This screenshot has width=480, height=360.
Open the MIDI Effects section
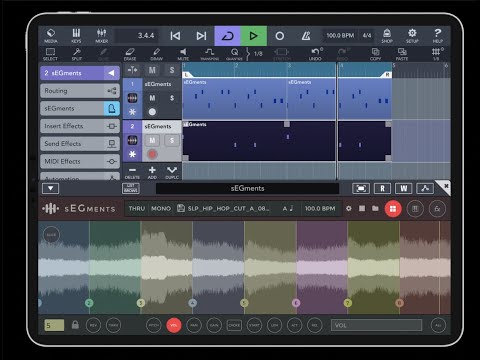(x=80, y=161)
